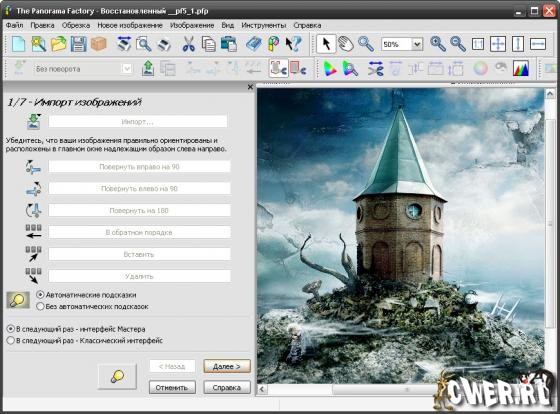Click the Справка button in wizard panel
The height and width of the screenshot is (414, 560).
[x=227, y=387]
